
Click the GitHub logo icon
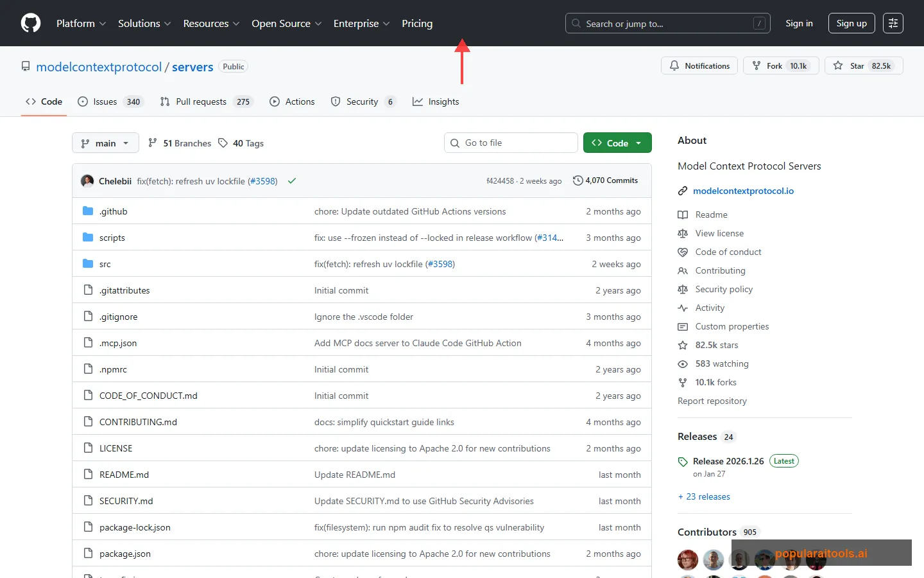(x=30, y=23)
